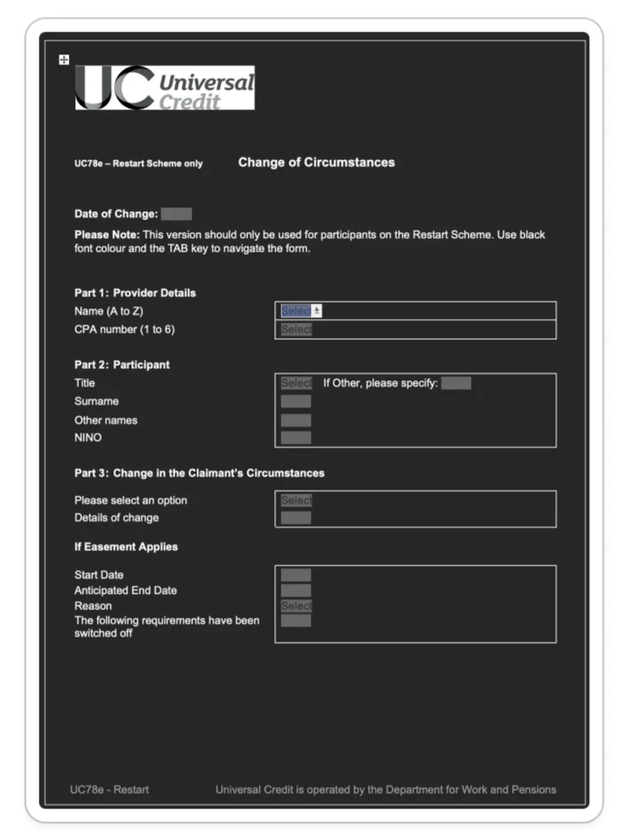The image size is (628, 840).
Task: Click 'Part 3: Change in the Claimant's Circumstances'
Action: (x=199, y=473)
